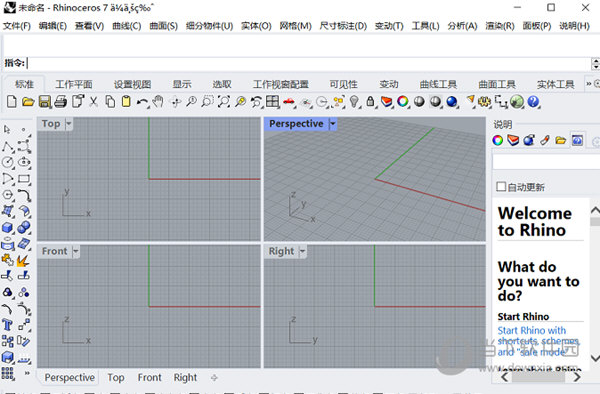This screenshot has width=600, height=394.
Task: Click the search field in the 说明 panel
Action: 546,162
